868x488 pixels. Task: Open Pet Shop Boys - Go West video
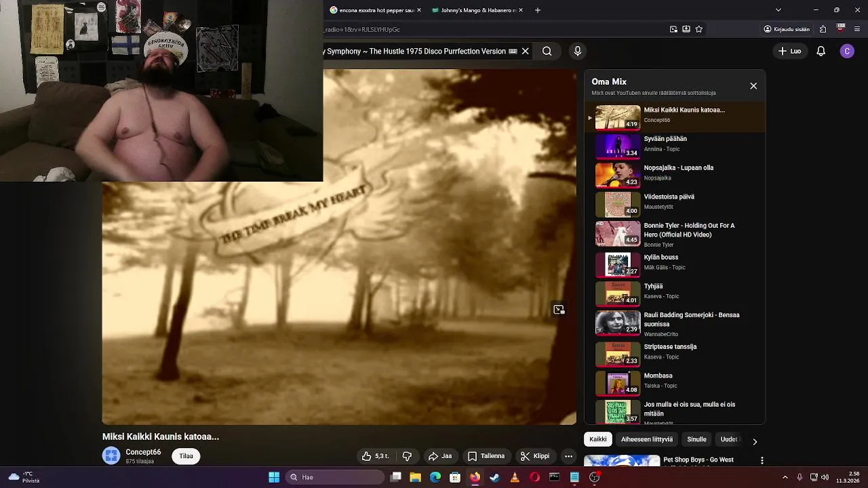click(x=698, y=460)
